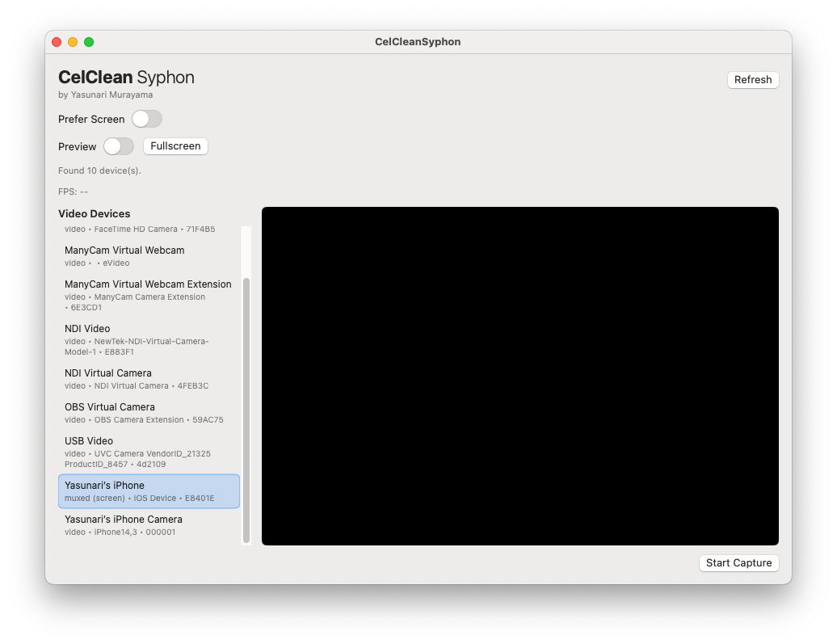Image resolution: width=837 pixels, height=644 pixels.
Task: Select the ManyCam Virtual Webcam Extension device
Action: 148,294
